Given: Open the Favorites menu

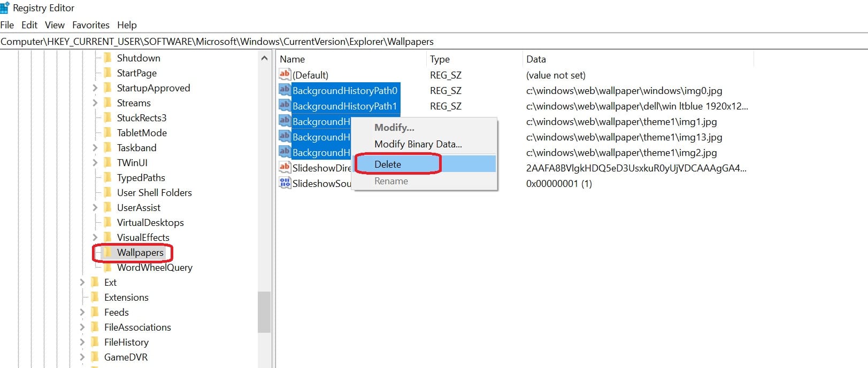Looking at the screenshot, I should (x=90, y=25).
